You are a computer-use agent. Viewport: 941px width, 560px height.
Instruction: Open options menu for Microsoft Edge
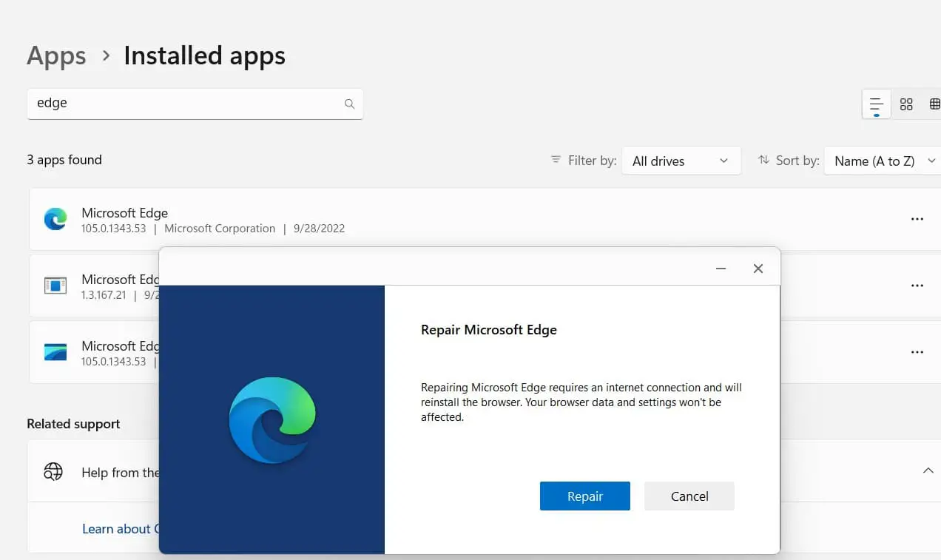tap(917, 219)
